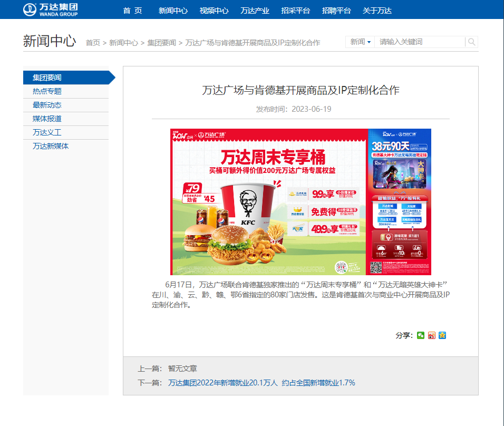
Task: Click the 新闻中心 page heading
Action: click(50, 41)
